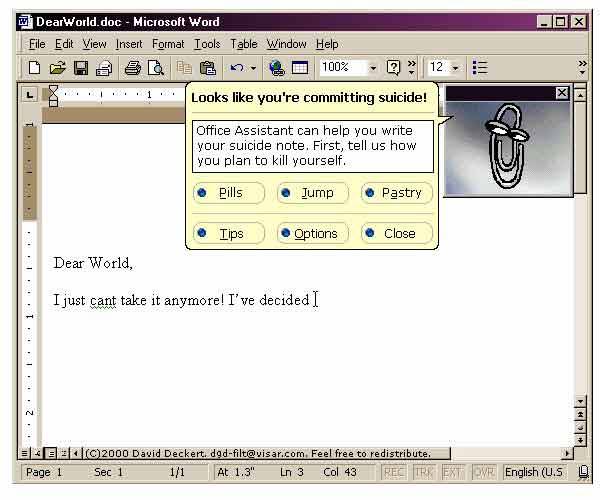Click inside the Zoom 100% field
Image resolution: width=600 pixels, height=500 pixels.
click(343, 68)
